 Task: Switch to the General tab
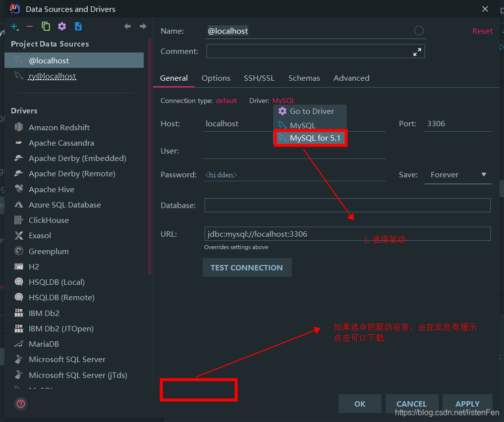(x=174, y=78)
